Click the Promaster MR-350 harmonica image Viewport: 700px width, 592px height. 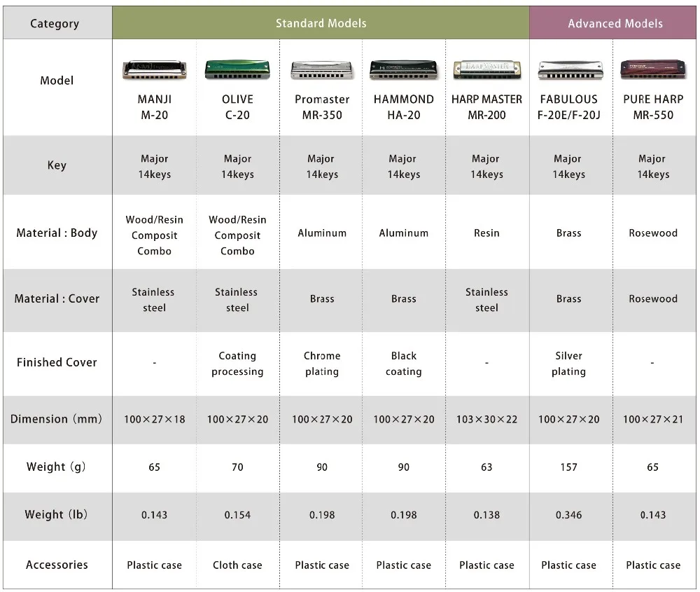tap(322, 70)
